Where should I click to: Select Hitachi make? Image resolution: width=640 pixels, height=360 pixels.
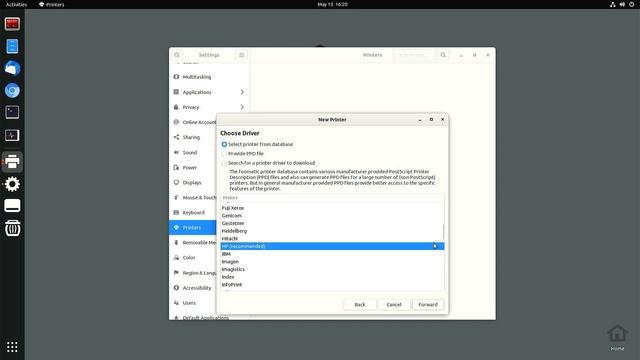point(332,239)
